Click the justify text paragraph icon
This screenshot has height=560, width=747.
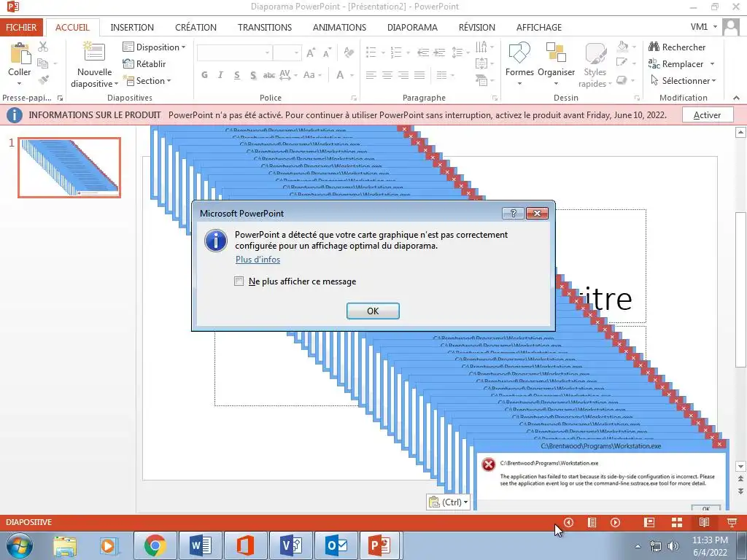click(419, 75)
